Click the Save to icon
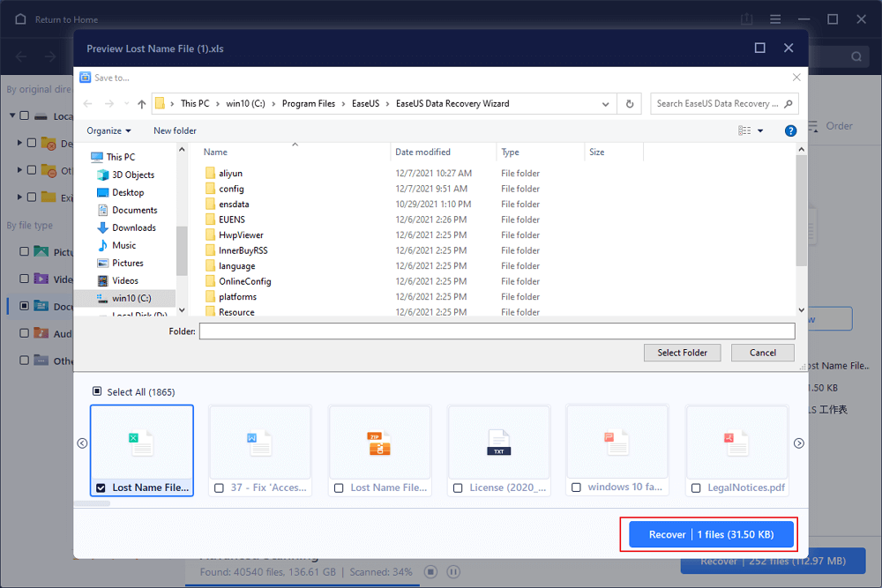Screen dimensions: 882x588 click(x=85, y=78)
